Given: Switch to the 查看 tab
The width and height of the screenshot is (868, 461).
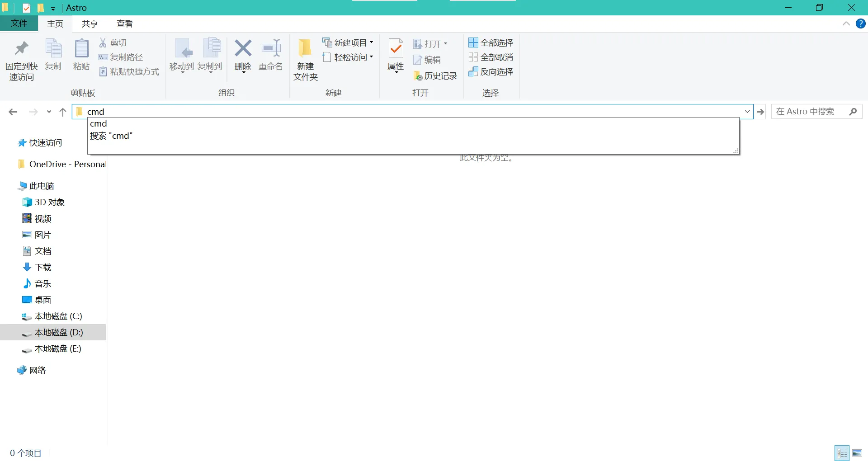Looking at the screenshot, I should click(125, 24).
